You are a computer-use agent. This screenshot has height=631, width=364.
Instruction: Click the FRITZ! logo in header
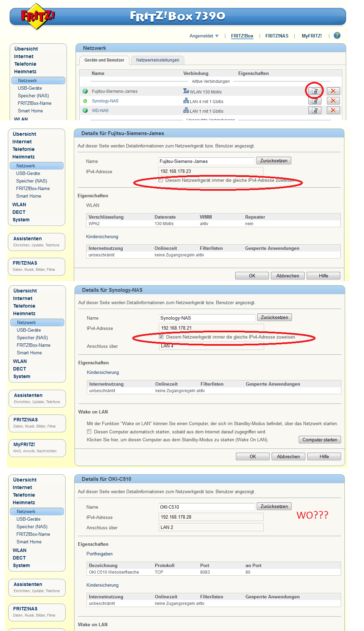(x=37, y=16)
